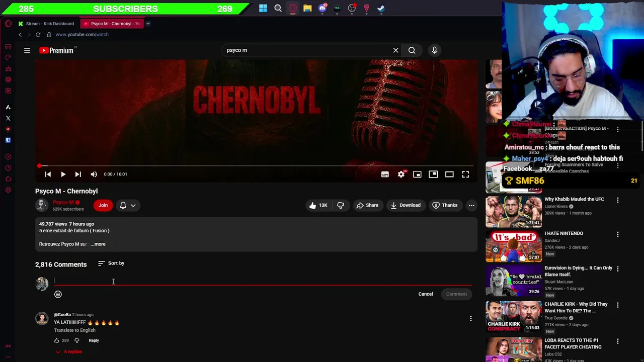
Task: Open a new browser tab
Action: [x=148, y=24]
